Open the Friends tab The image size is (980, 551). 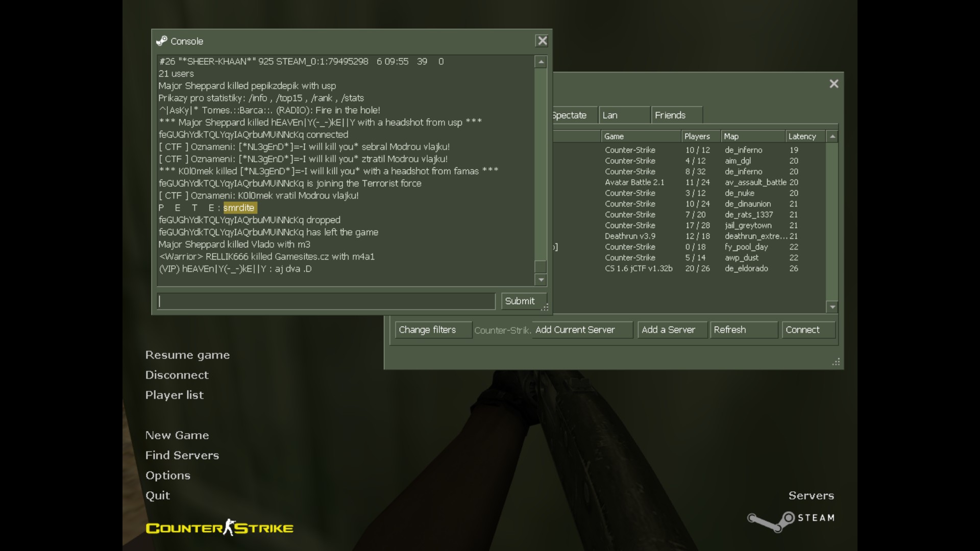tap(677, 115)
